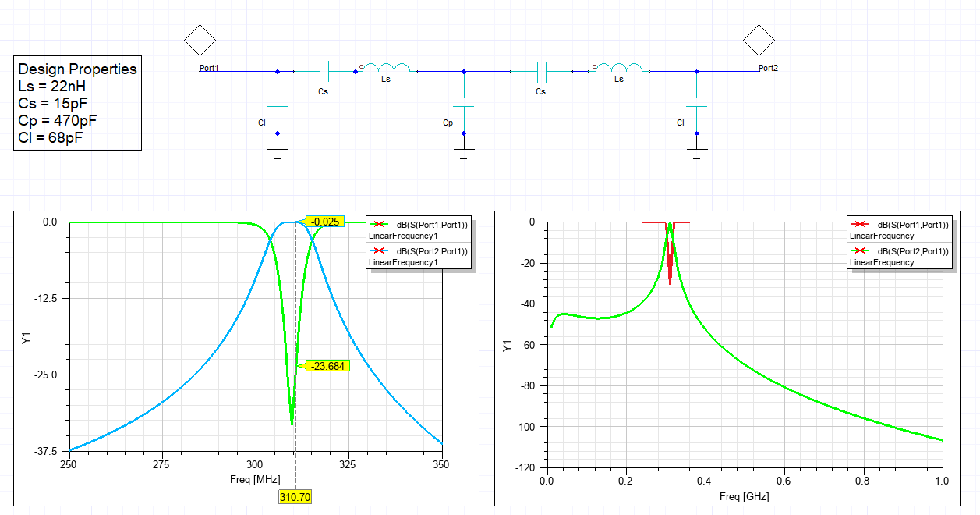Viewport: 980px width, 515px height.
Task: Click the 'Cl = 68pF' property line
Action: [x=51, y=138]
